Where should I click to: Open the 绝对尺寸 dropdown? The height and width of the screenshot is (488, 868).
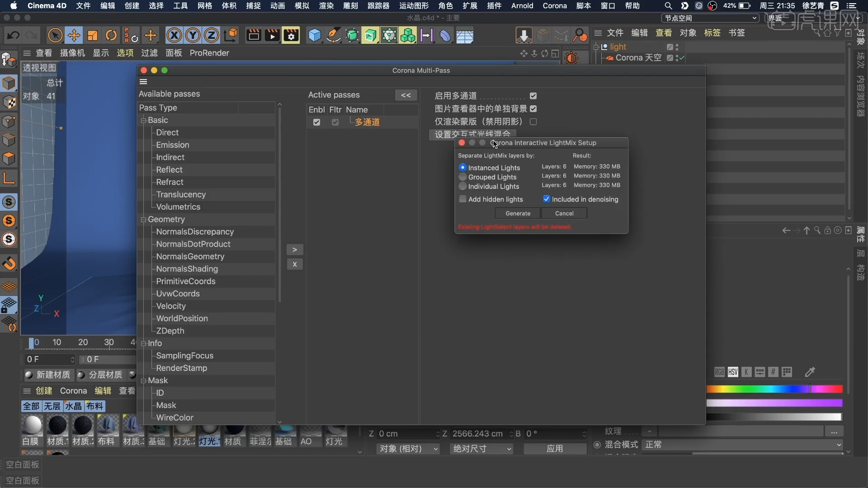point(481,449)
